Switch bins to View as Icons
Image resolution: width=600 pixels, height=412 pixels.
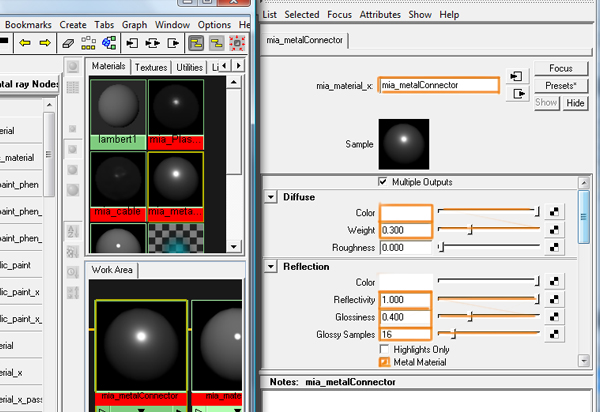coord(73,67)
